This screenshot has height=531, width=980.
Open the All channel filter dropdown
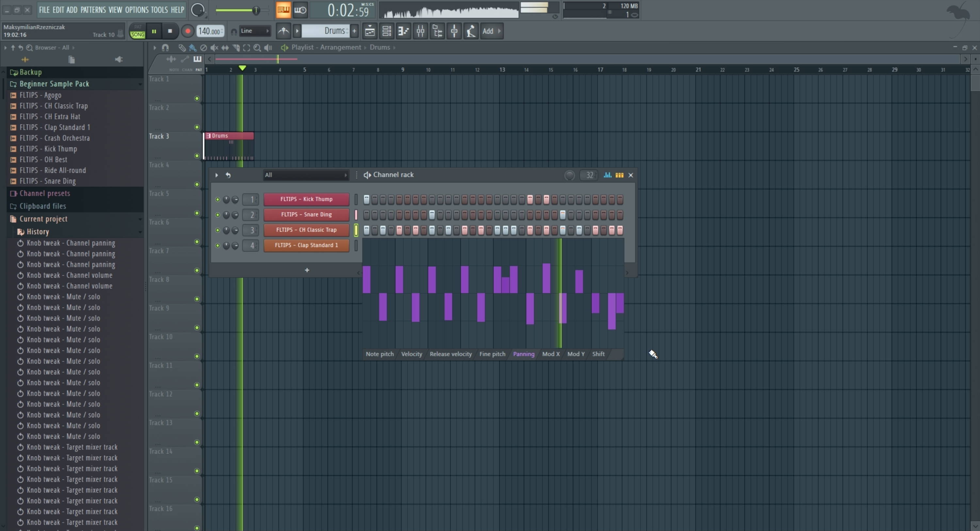[306, 175]
